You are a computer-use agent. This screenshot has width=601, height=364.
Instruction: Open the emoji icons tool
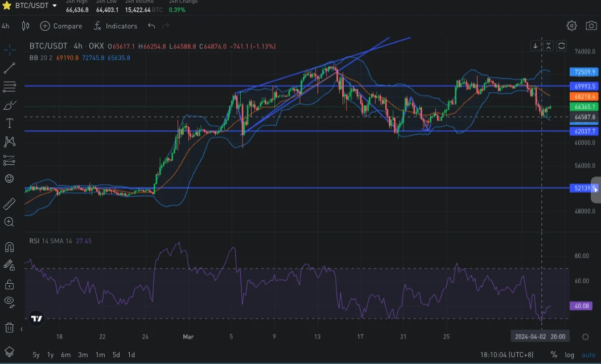9,179
